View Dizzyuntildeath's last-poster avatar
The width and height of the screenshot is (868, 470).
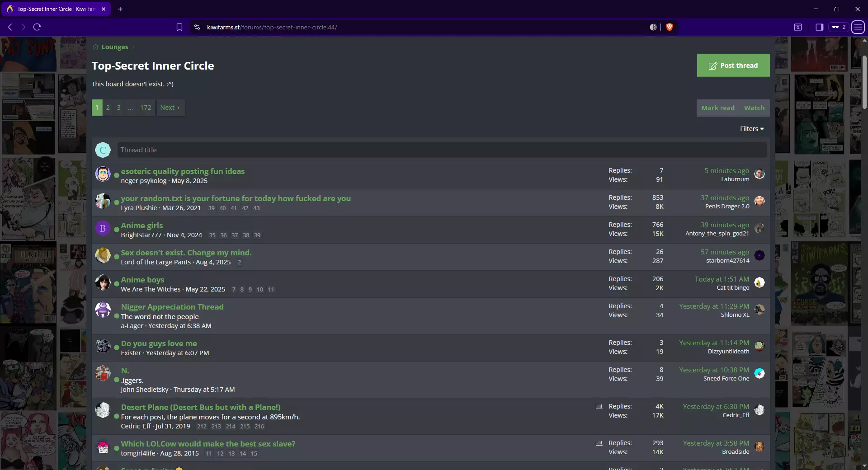tap(759, 346)
